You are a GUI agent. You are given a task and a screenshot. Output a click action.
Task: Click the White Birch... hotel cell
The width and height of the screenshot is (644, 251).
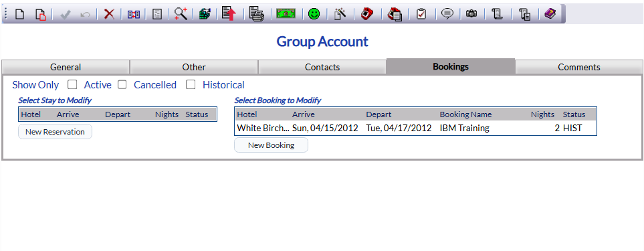263,128
